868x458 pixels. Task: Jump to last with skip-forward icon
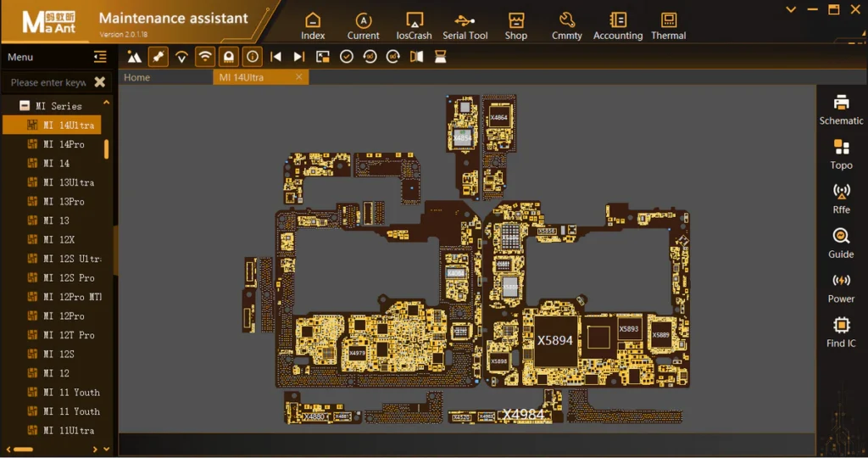coord(299,57)
